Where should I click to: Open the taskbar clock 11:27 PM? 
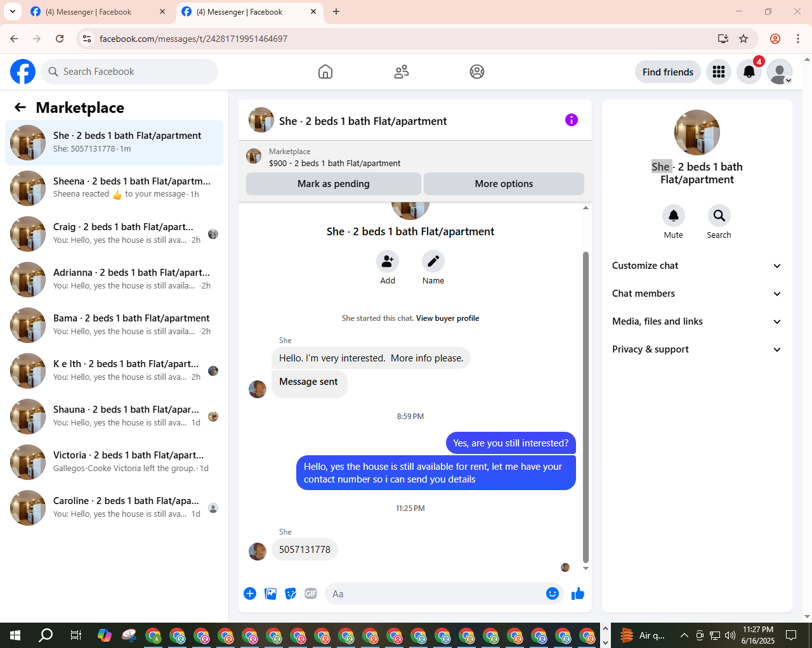tap(758, 635)
